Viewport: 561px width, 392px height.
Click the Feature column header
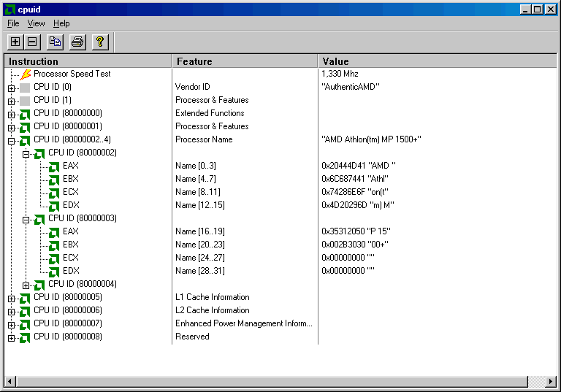[x=245, y=61]
